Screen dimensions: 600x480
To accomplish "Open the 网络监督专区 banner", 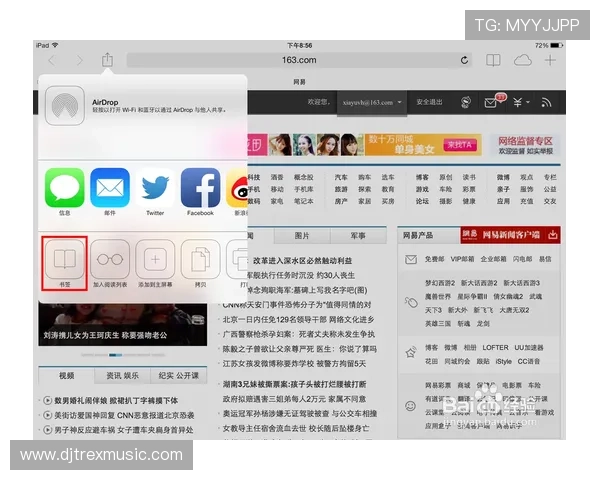I will (525, 145).
